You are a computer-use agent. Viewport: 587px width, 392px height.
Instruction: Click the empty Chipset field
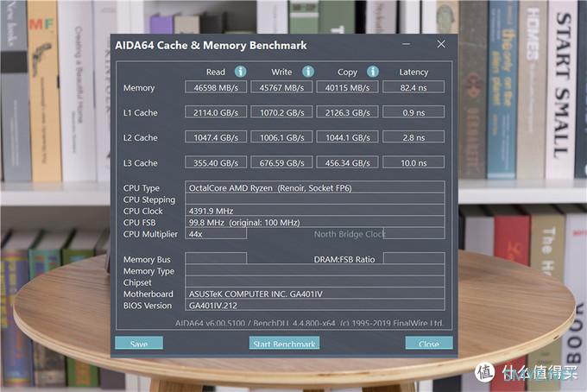315,282
